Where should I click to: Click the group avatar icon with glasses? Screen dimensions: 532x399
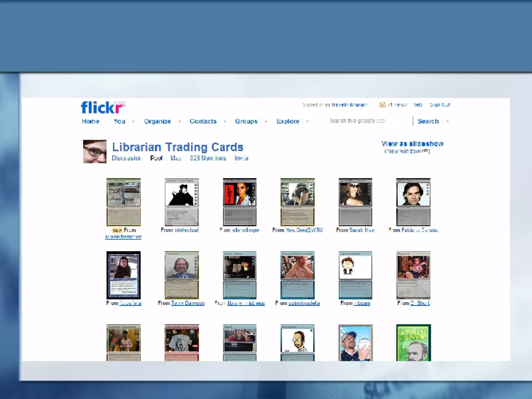[x=95, y=151]
